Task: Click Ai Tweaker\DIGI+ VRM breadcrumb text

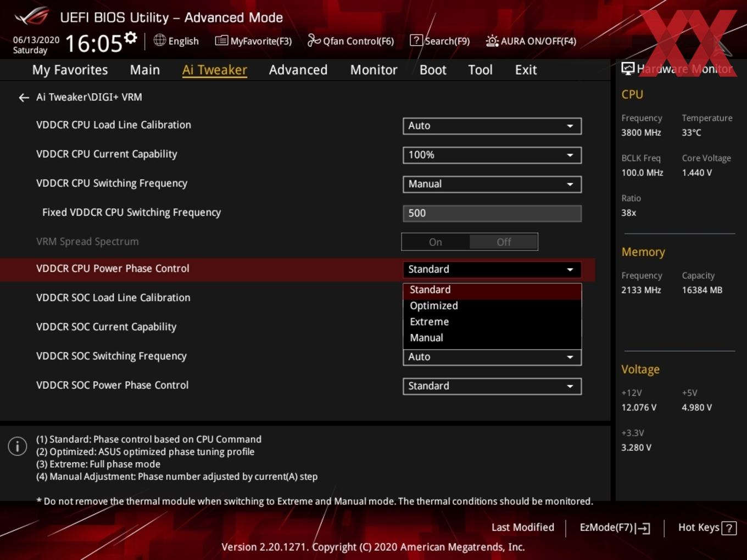Action: (x=89, y=97)
